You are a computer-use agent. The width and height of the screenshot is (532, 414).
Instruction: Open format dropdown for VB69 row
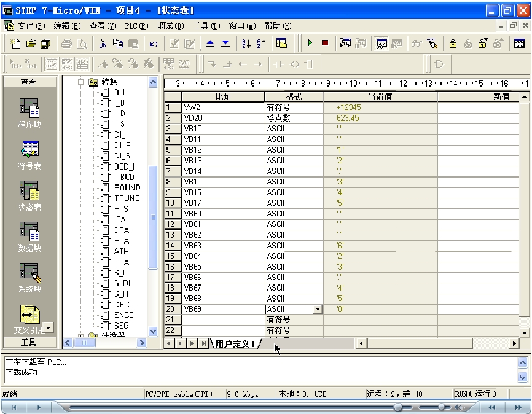(318, 309)
